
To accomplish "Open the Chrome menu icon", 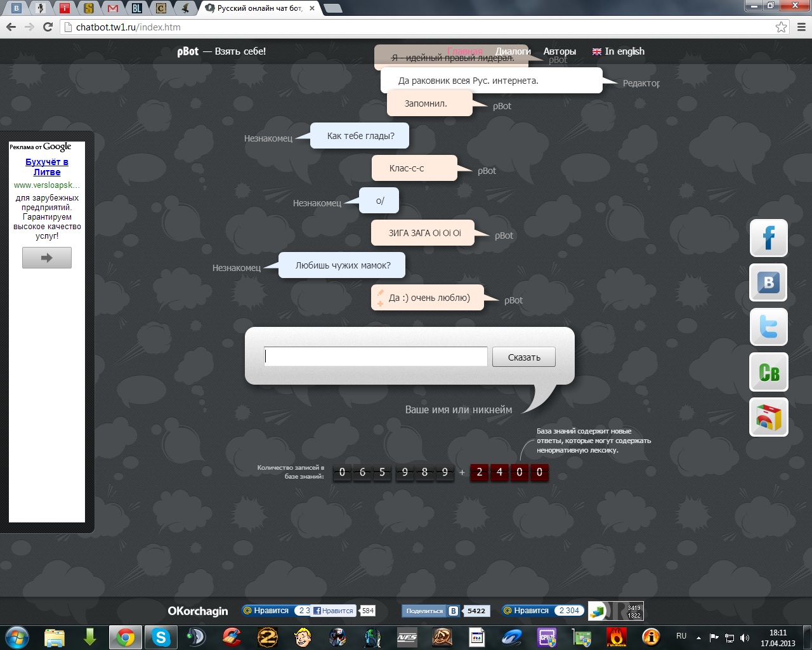I will click(801, 27).
